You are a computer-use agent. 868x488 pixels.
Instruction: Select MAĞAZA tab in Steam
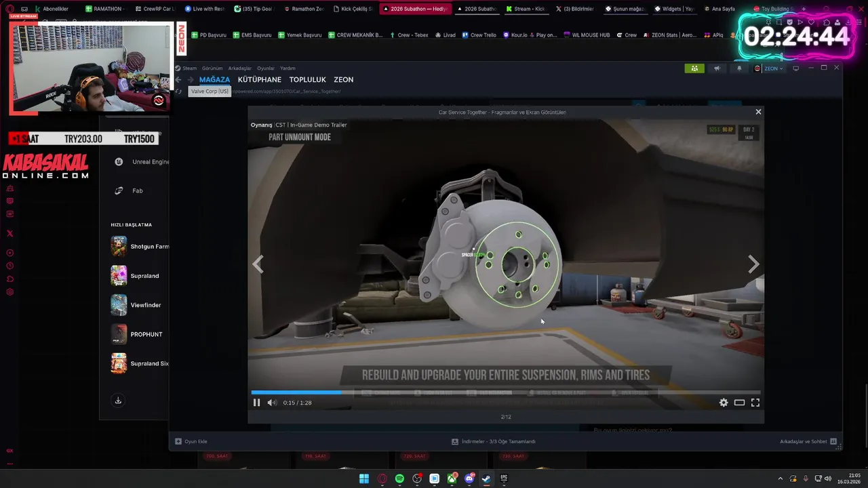point(214,80)
